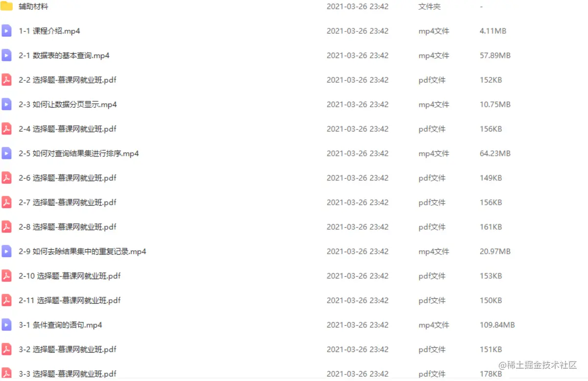
Task: Open file name 3-2 选择题-慕课网就业班.pdf
Action: click(x=68, y=349)
